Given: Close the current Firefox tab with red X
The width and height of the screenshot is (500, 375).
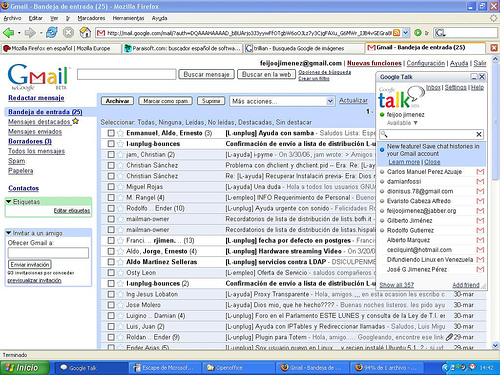Looking at the screenshot, I should (494, 48).
